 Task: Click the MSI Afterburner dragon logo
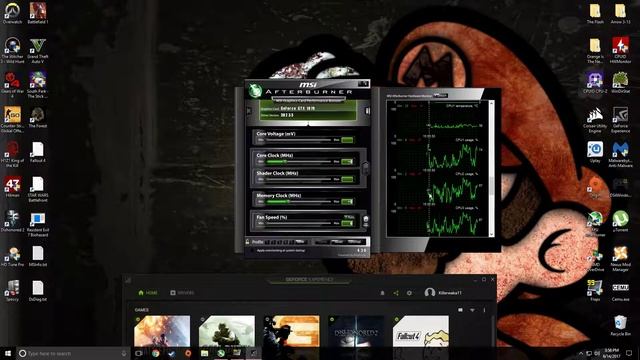256,90
